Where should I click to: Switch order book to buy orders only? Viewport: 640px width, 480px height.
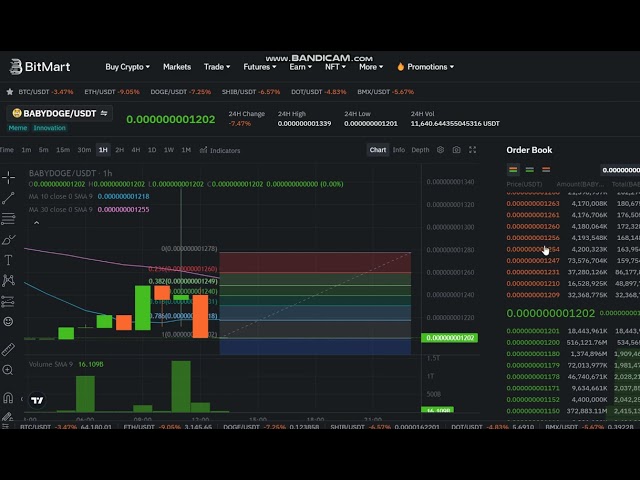(x=528, y=170)
